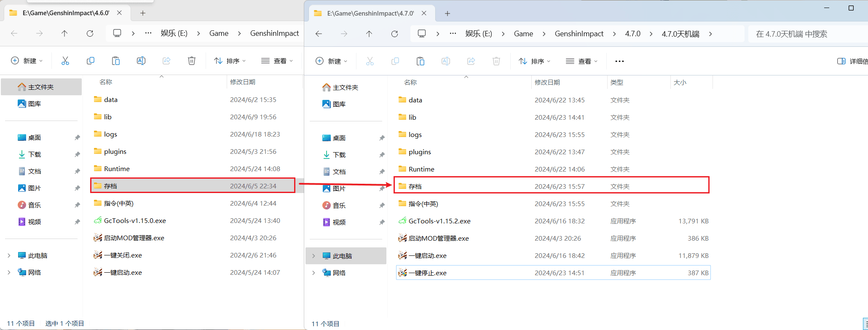The height and width of the screenshot is (330, 868).
Task: Click the delete trash icon in left window
Action: pyautogui.click(x=192, y=61)
